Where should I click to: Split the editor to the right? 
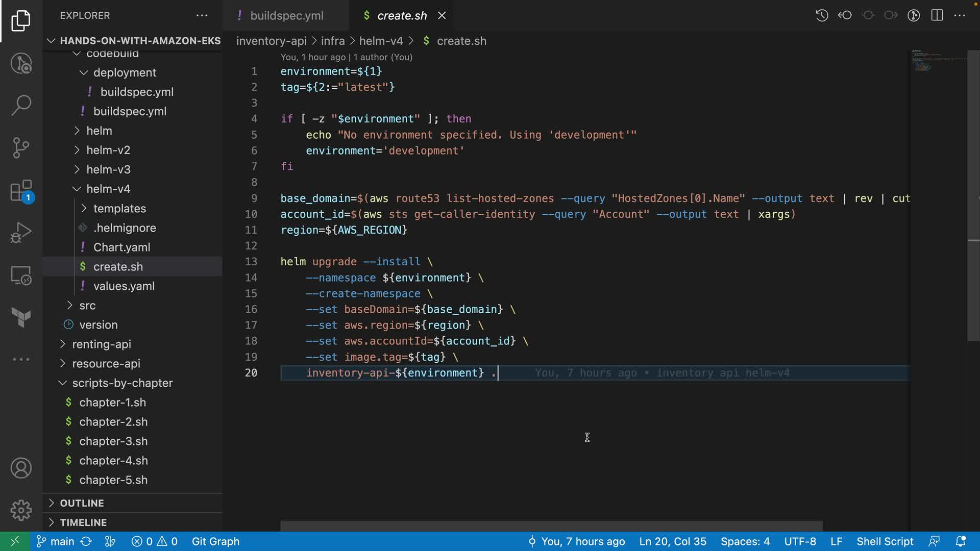click(937, 15)
